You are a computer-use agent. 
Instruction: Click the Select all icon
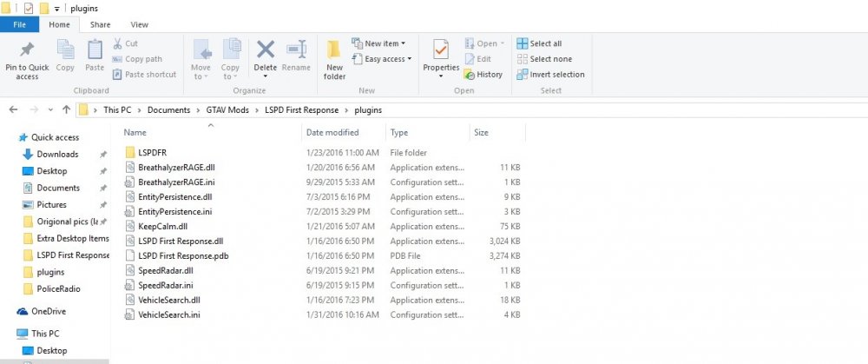(522, 43)
